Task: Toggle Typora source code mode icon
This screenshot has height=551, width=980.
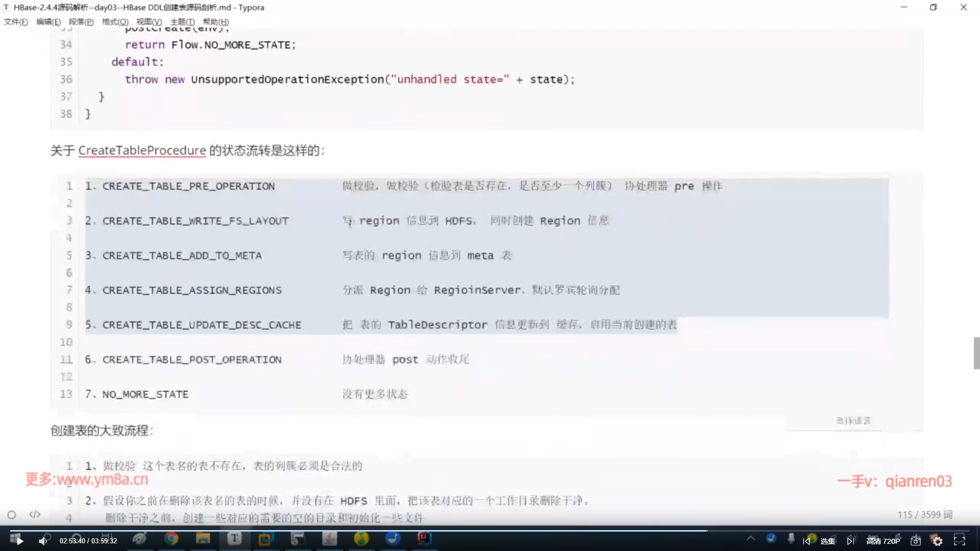Action: coord(35,514)
